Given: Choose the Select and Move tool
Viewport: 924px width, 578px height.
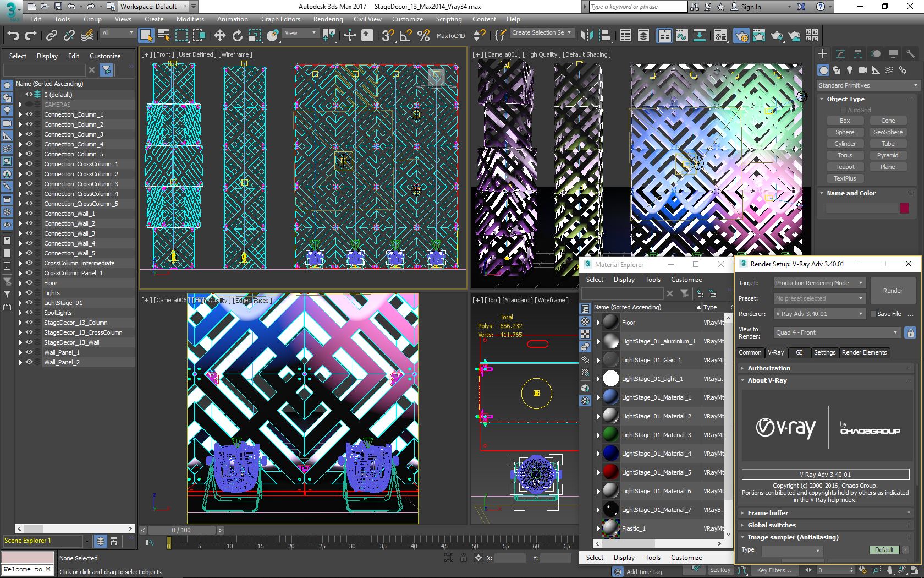Looking at the screenshot, I should [x=220, y=36].
